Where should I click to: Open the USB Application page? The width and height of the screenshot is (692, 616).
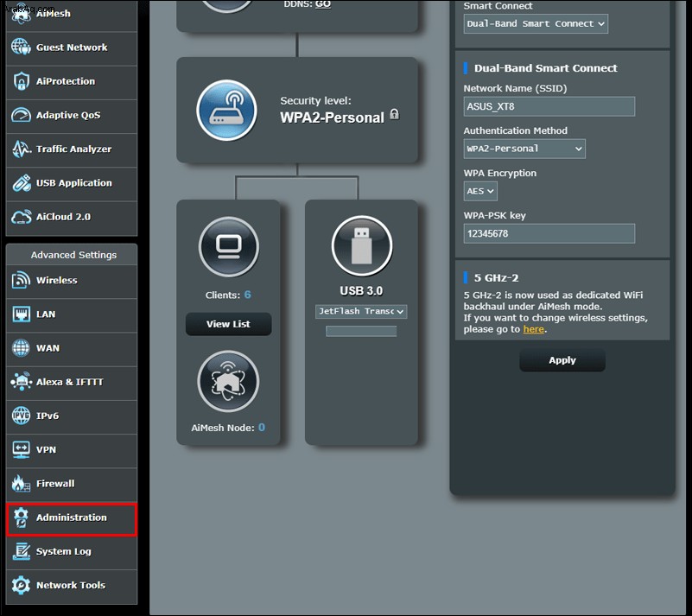[72, 183]
